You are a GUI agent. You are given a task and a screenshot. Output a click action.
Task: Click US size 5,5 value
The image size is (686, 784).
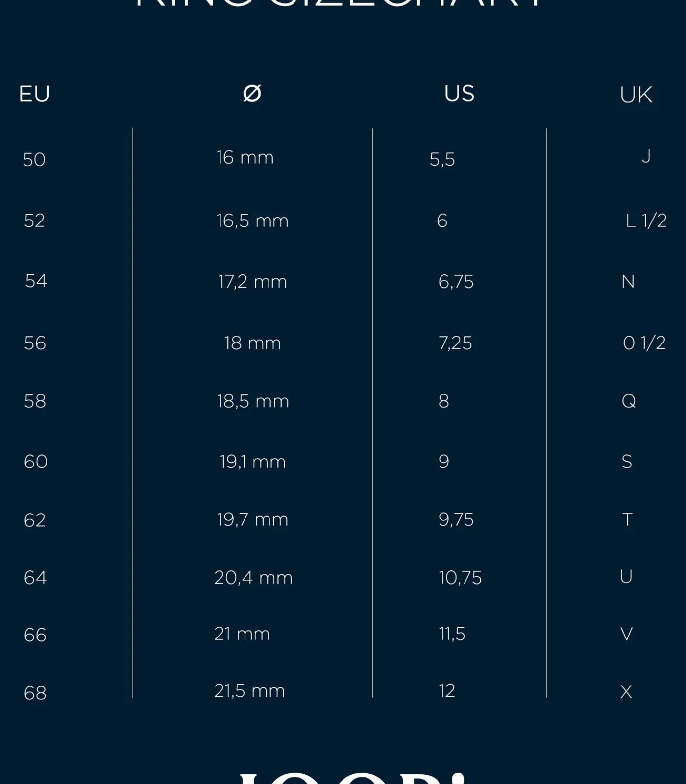point(442,159)
